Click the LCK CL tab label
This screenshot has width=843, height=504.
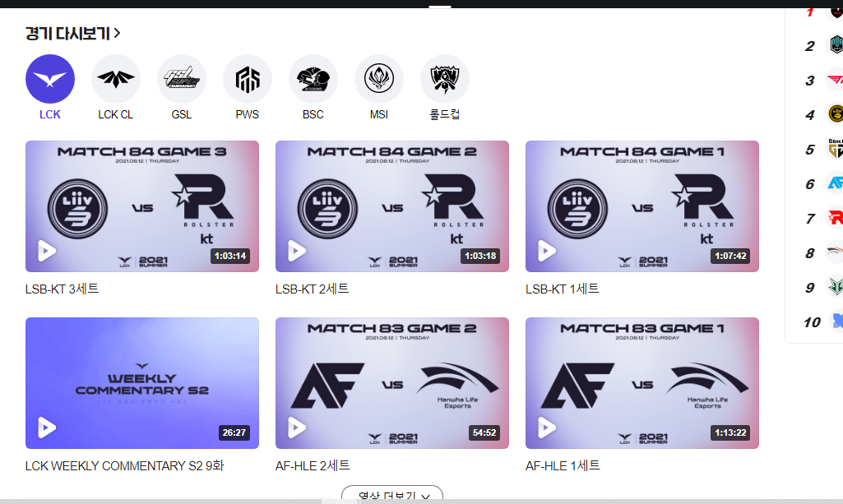pyautogui.click(x=116, y=114)
